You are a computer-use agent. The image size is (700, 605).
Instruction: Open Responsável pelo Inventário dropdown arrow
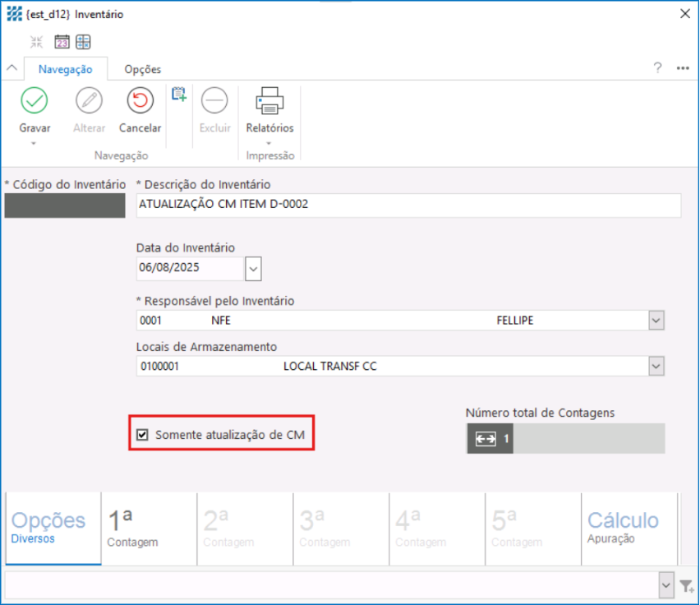656,321
